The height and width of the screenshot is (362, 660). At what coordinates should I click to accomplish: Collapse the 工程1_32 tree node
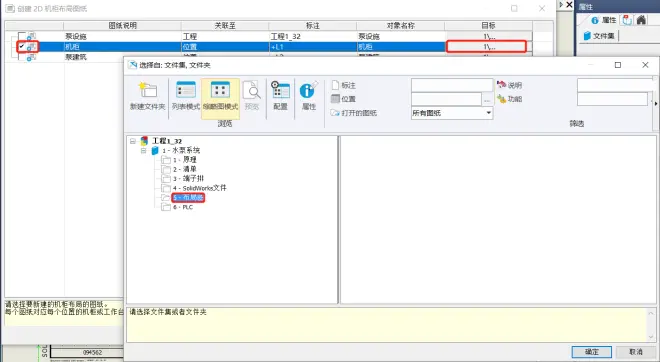coord(133,141)
